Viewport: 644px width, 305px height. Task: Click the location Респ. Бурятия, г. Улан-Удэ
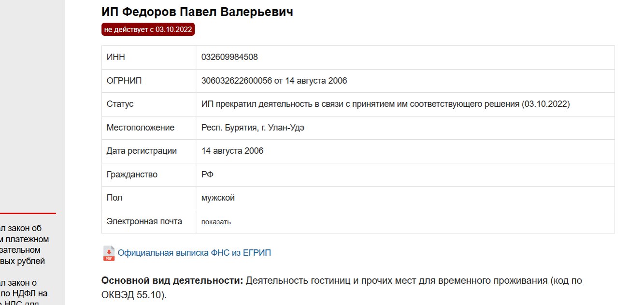pos(253,128)
